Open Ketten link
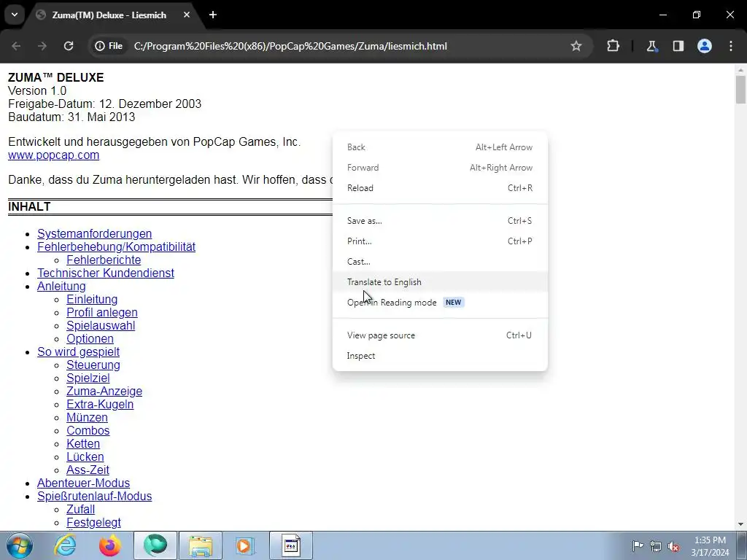 pos(83,443)
